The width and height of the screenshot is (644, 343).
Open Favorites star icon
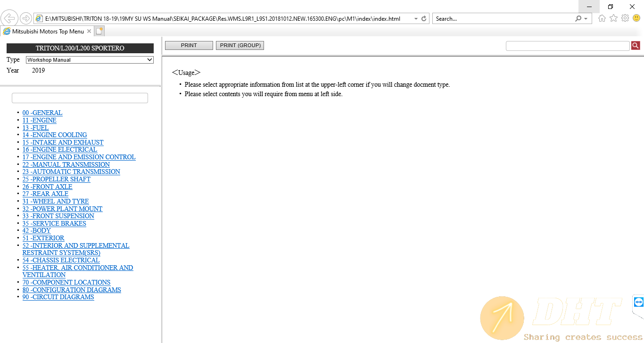click(x=613, y=18)
